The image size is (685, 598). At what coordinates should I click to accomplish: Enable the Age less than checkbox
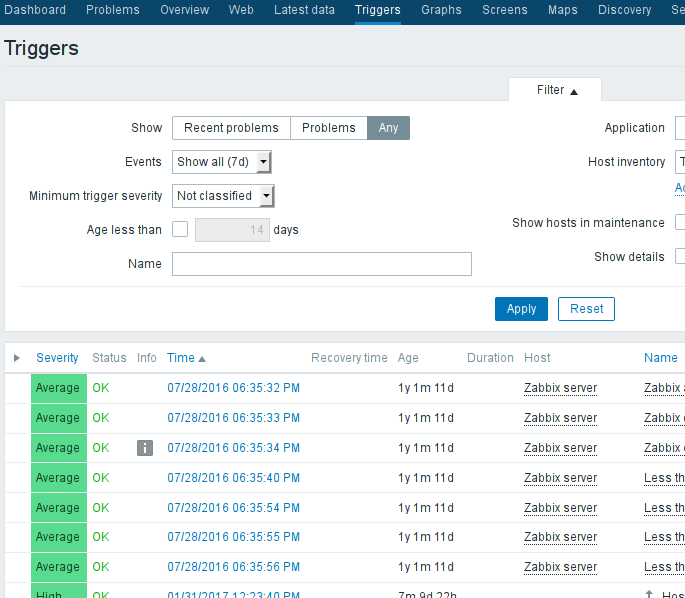pos(180,229)
